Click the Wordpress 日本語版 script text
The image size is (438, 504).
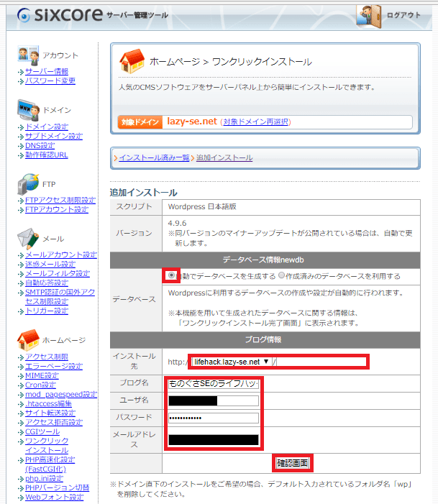(x=202, y=206)
